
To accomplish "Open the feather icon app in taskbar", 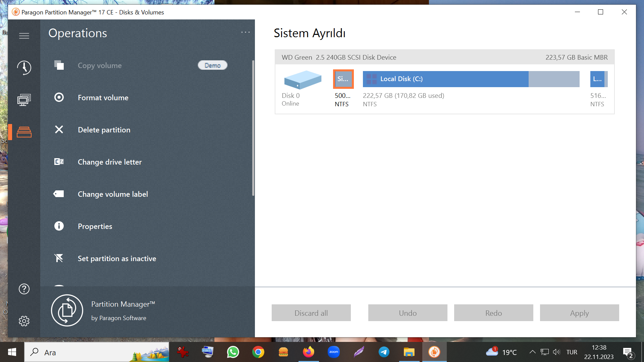I will coord(359,352).
